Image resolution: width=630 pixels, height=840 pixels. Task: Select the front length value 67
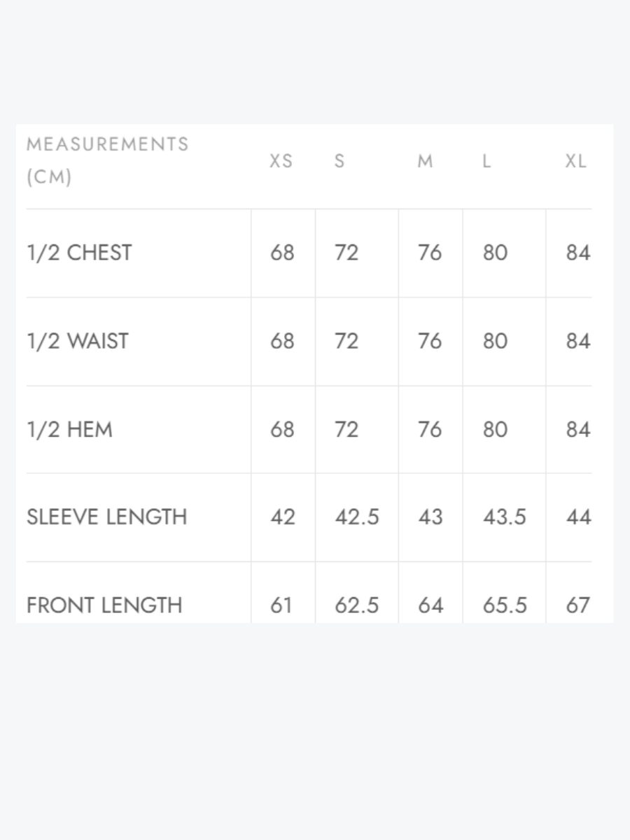[x=577, y=605]
